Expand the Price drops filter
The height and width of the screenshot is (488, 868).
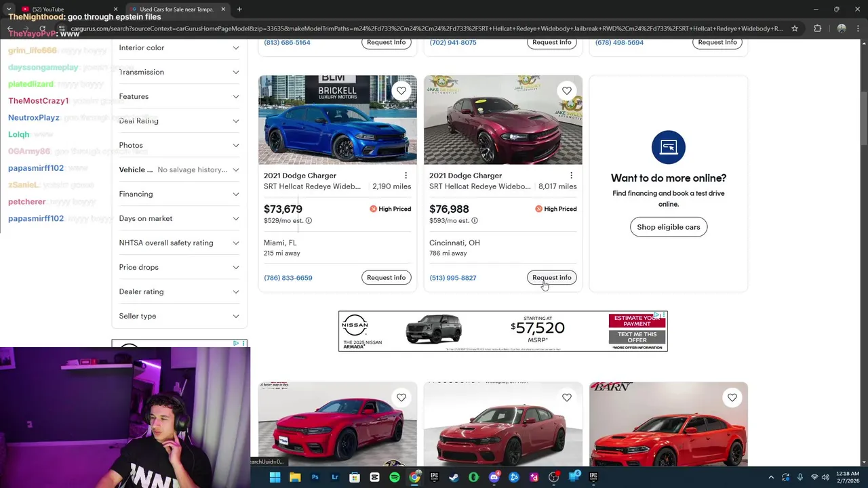click(x=179, y=267)
